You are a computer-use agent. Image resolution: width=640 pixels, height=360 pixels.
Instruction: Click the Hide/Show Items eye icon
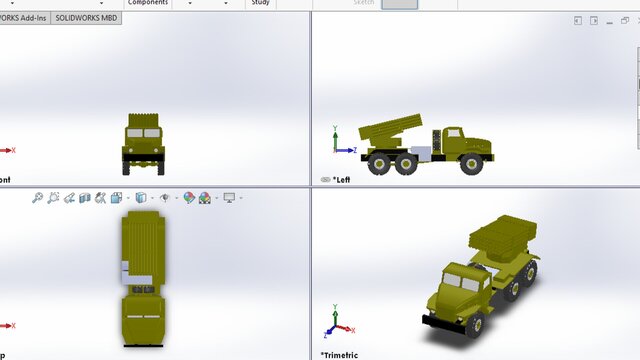pos(165,198)
